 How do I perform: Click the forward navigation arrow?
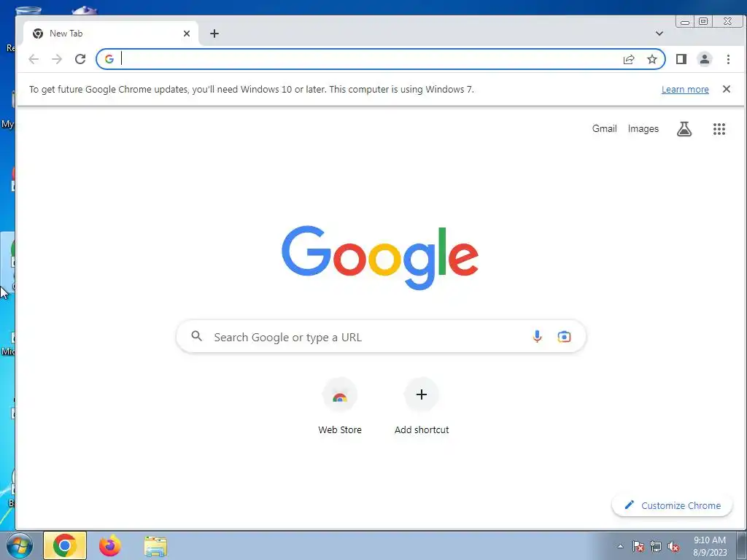pyautogui.click(x=57, y=59)
